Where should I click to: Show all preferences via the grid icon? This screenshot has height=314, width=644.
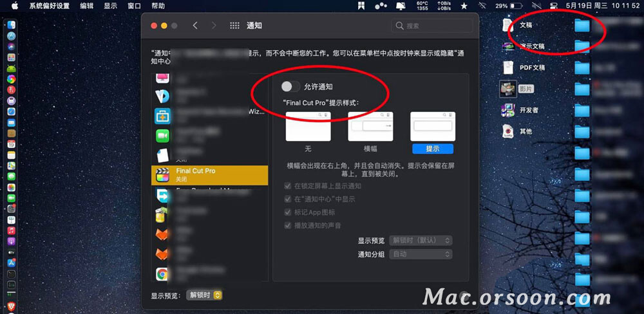point(234,26)
